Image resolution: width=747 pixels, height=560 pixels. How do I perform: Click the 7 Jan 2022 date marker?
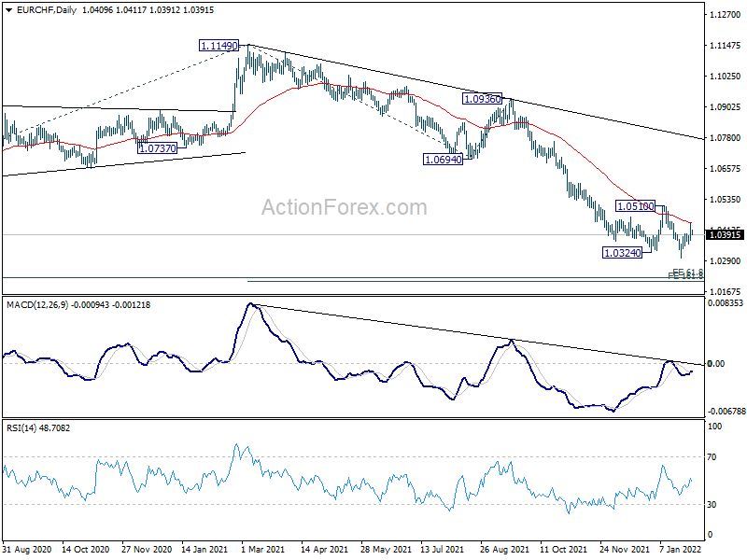click(x=681, y=549)
